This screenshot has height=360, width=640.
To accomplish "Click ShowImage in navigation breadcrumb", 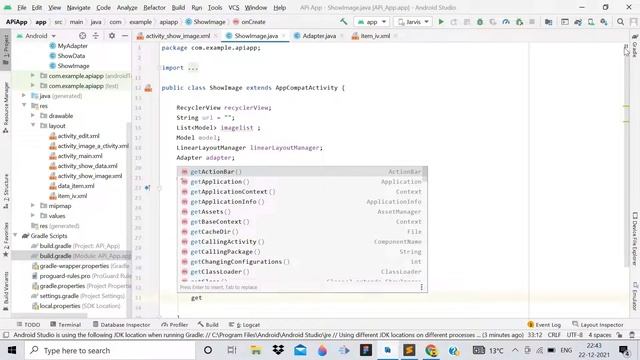I will click(x=205, y=22).
